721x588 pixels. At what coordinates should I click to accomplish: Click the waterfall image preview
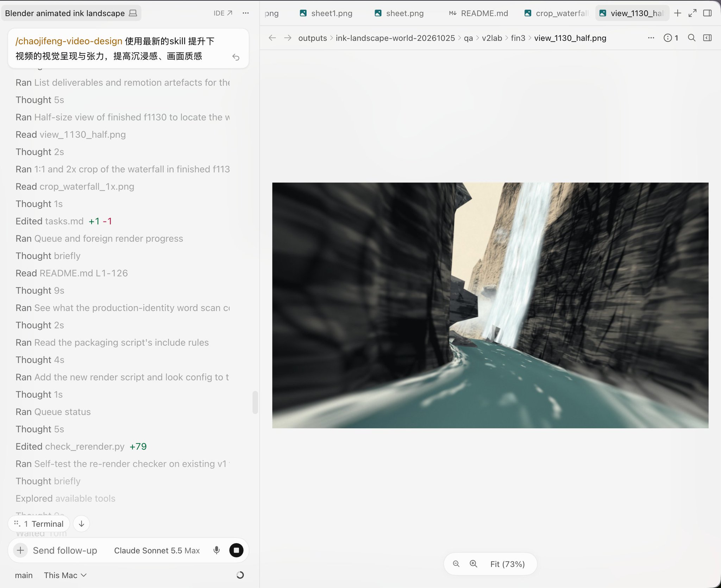coord(490,305)
